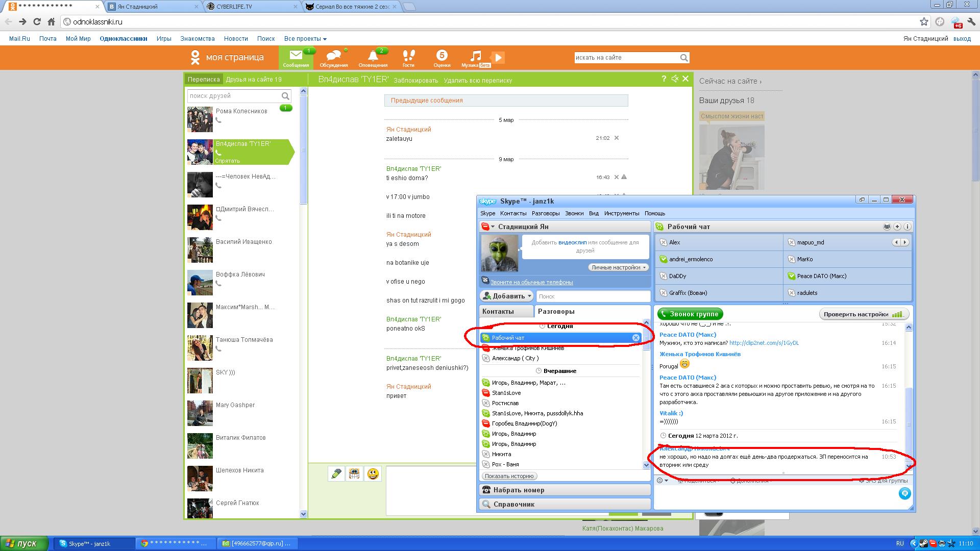
Task: Open the Добавить dropdown in Skype
Action: coord(507,296)
